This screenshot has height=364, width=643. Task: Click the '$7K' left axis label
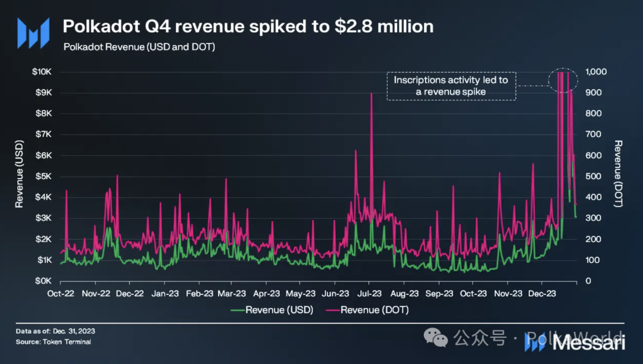pyautogui.click(x=44, y=134)
